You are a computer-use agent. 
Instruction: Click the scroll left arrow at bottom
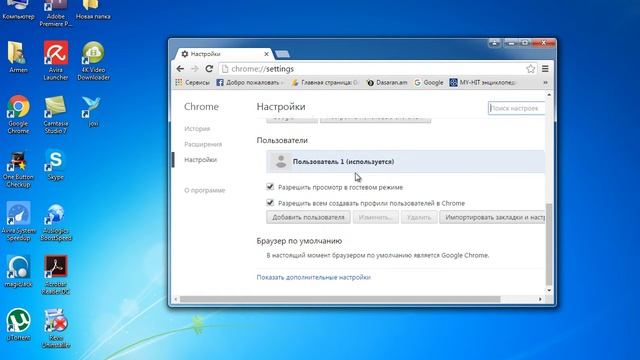pyautogui.click(x=176, y=299)
